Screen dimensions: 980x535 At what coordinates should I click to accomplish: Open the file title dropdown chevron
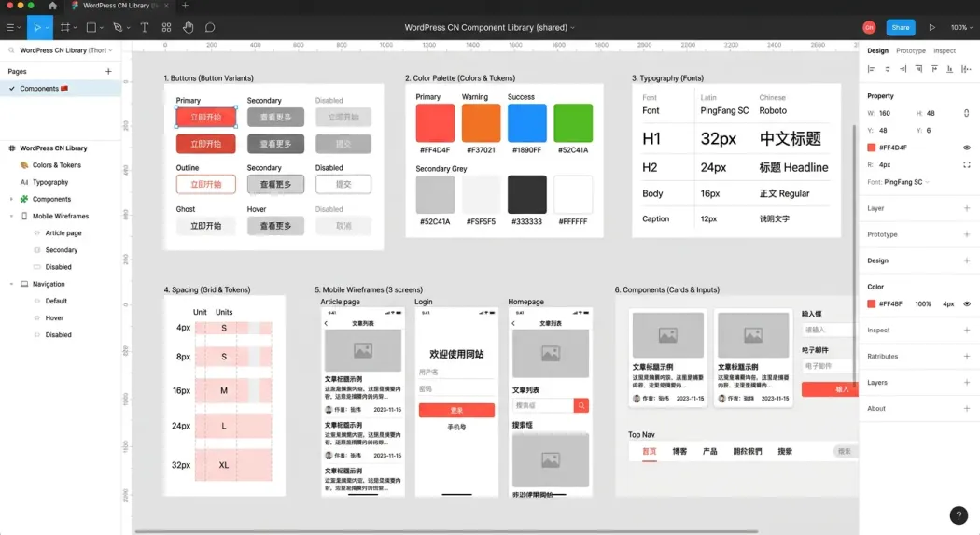click(572, 27)
